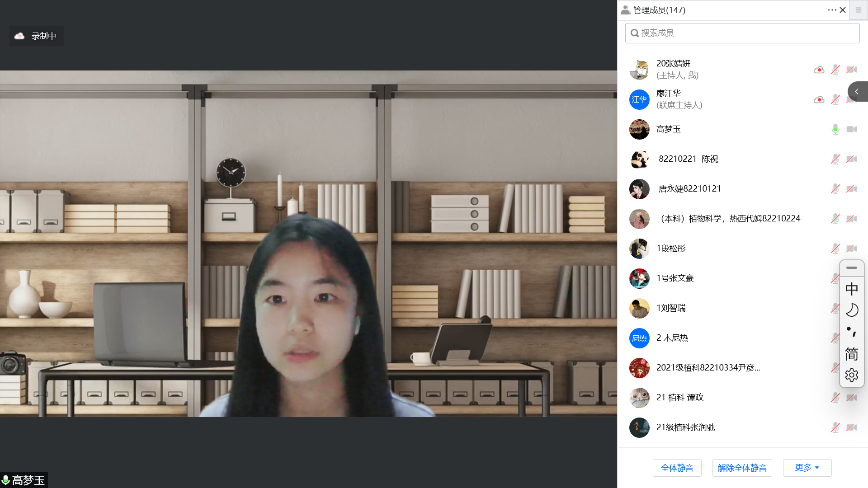The height and width of the screenshot is (488, 868).
Task: Click the recording icon next to 廖江华
Action: (819, 99)
